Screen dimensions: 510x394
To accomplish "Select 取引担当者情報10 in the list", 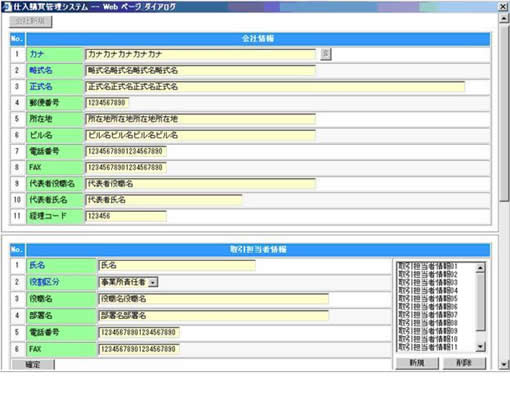I will (x=428, y=339).
